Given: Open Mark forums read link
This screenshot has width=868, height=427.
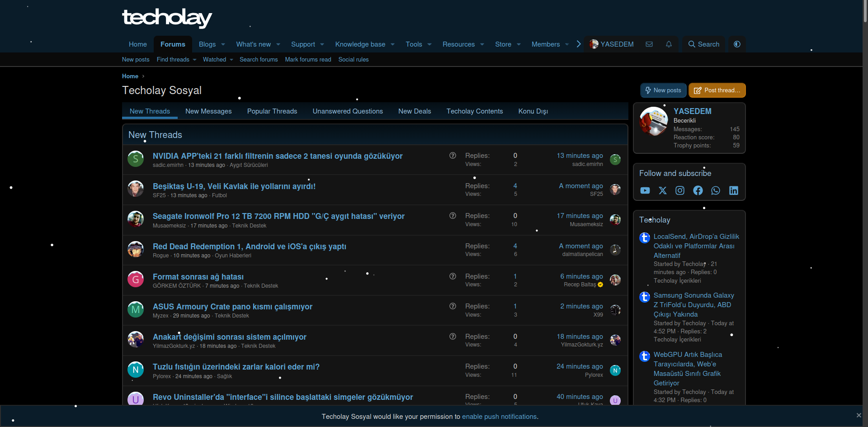Looking at the screenshot, I should click(308, 60).
